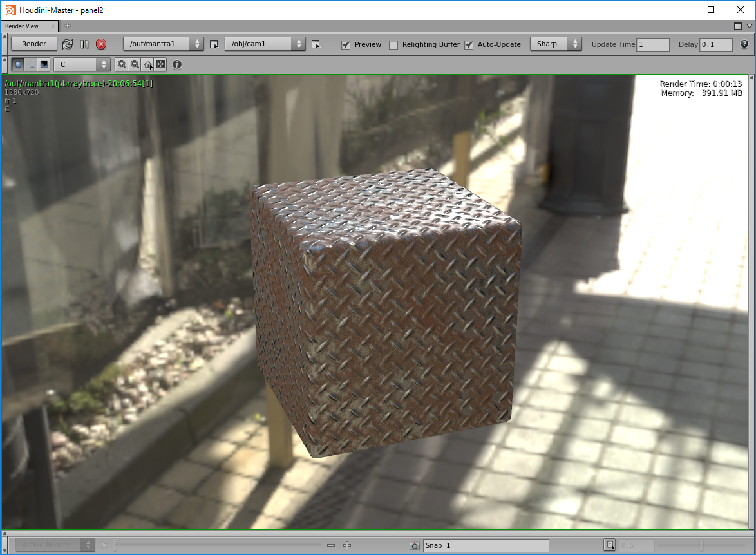Click the plus to add a new tab
The height and width of the screenshot is (555, 756).
pyautogui.click(x=68, y=26)
